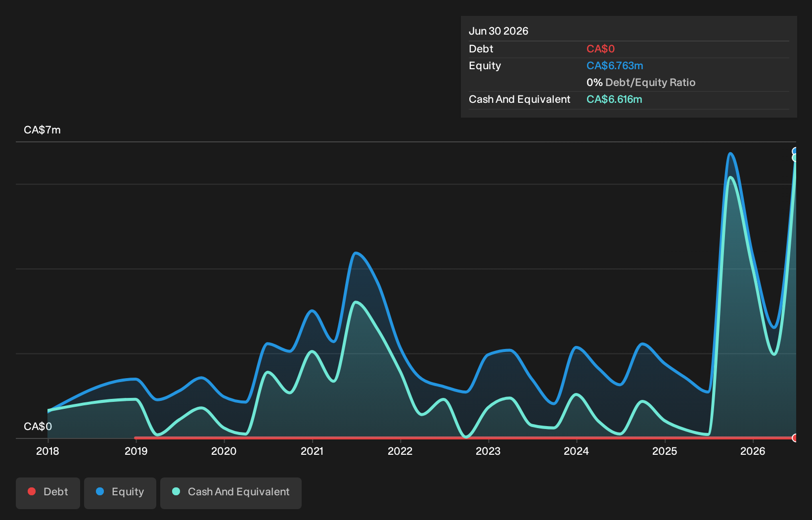The image size is (812, 520).
Task: Click the red Debt legend dot
Action: pos(32,491)
